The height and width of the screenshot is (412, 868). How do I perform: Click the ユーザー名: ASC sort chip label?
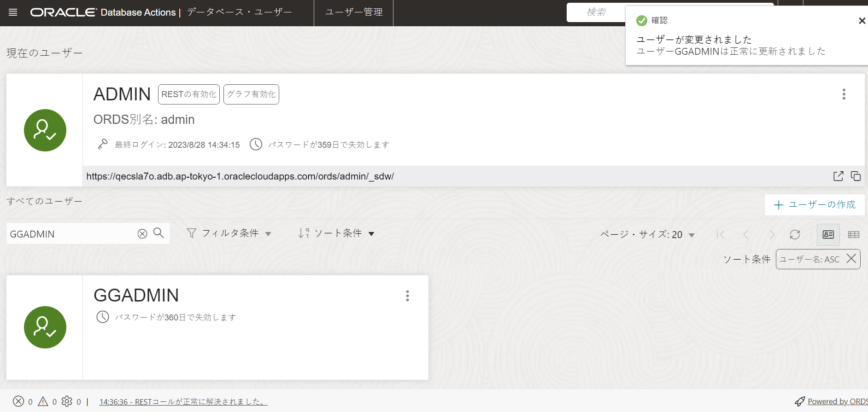pos(809,260)
